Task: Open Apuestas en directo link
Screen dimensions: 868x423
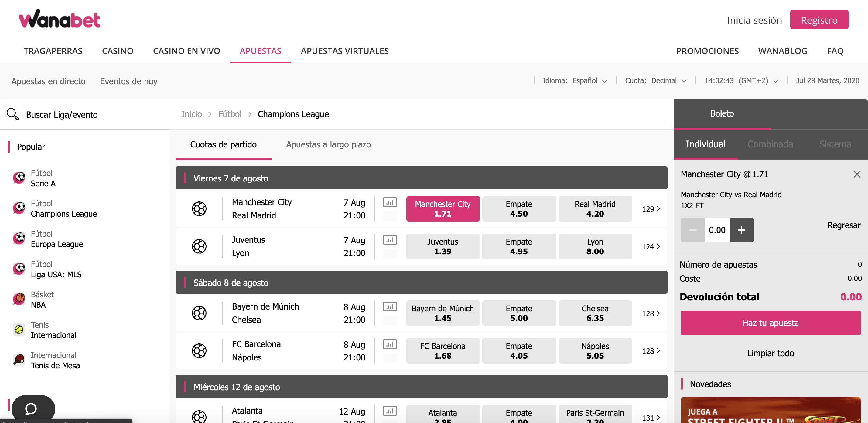Action: pyautogui.click(x=48, y=82)
